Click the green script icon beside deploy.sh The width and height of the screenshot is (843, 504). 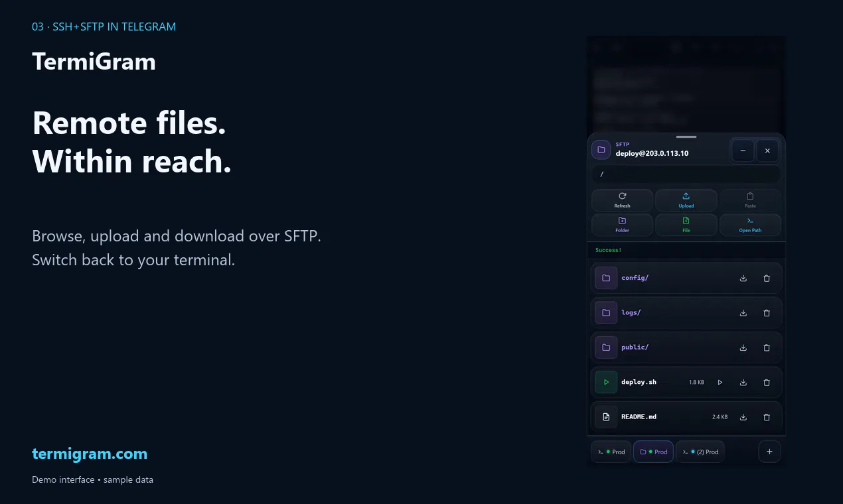pyautogui.click(x=606, y=382)
